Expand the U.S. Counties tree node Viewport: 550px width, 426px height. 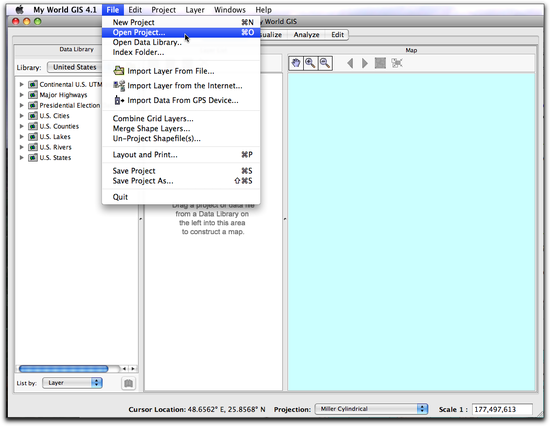[x=21, y=126]
